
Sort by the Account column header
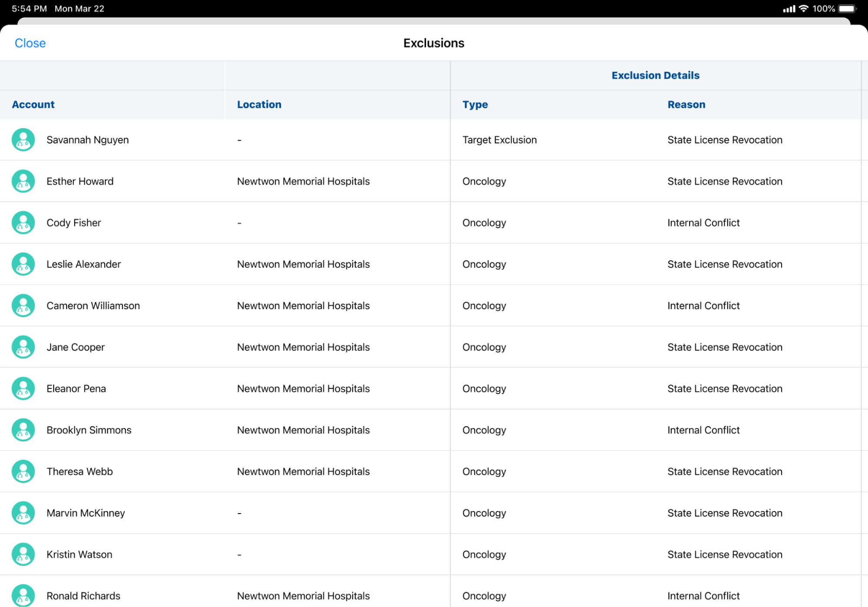[33, 104]
